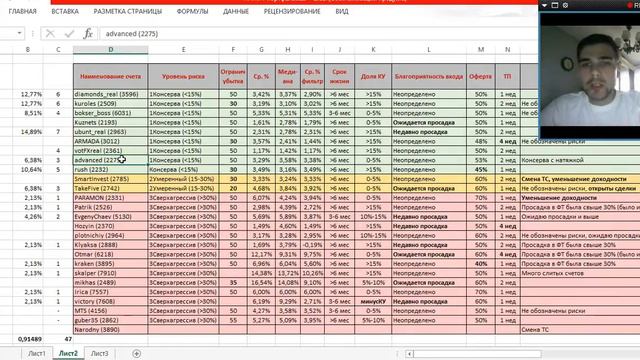The width and height of the screenshot is (640, 360).
Task: Select cell Klyaksa (2888)
Action: [111, 245]
